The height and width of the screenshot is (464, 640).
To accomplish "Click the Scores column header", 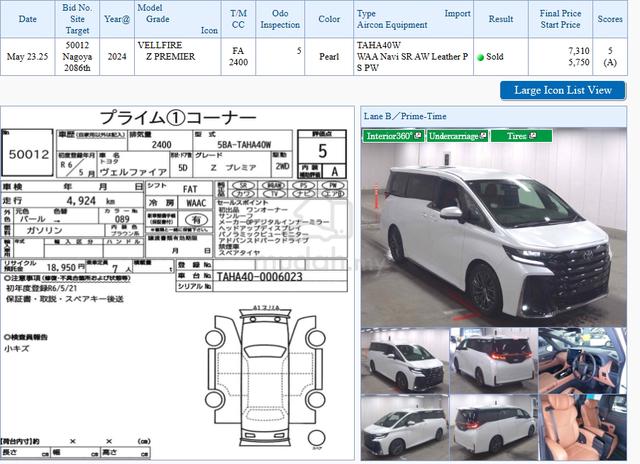I will point(610,19).
